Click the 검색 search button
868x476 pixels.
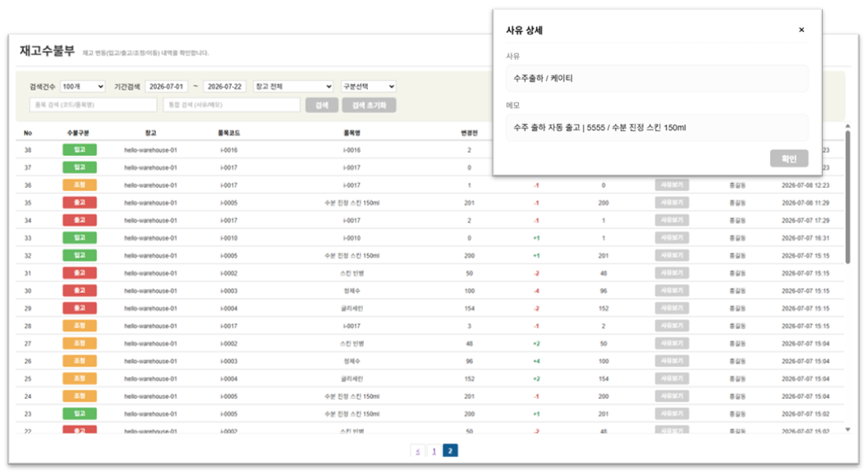pyautogui.click(x=322, y=105)
